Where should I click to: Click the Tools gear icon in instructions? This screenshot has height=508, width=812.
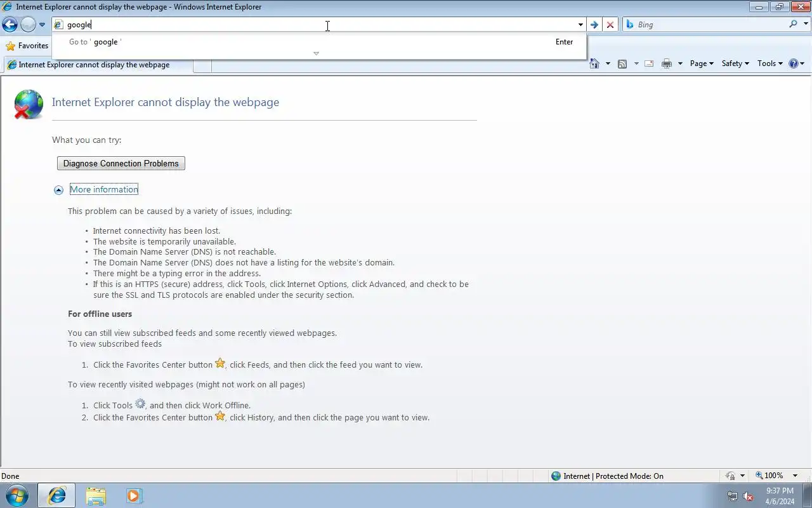[140, 404]
